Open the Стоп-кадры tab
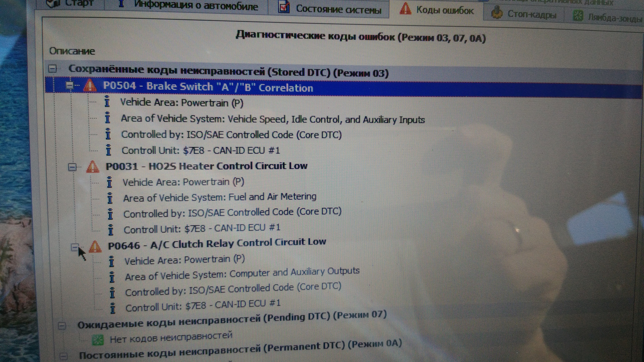 tap(523, 14)
